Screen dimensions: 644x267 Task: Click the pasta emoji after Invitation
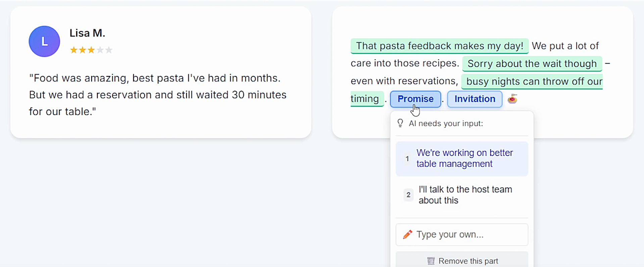click(x=512, y=99)
